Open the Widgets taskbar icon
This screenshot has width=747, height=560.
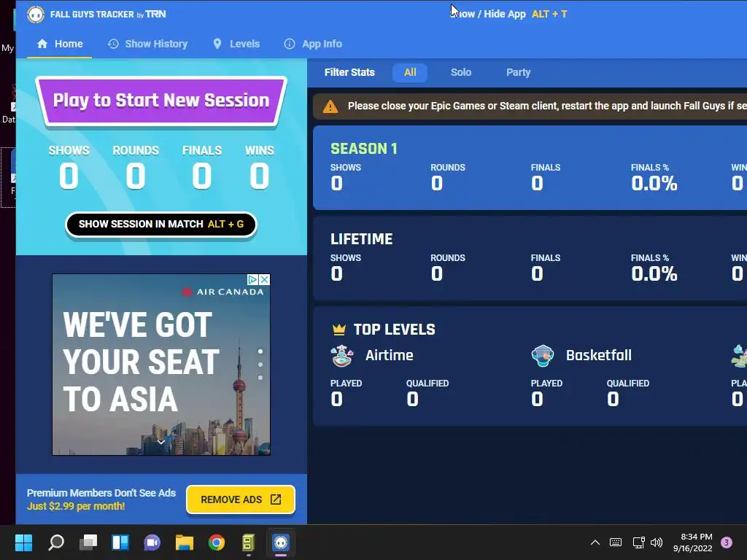tap(120, 542)
